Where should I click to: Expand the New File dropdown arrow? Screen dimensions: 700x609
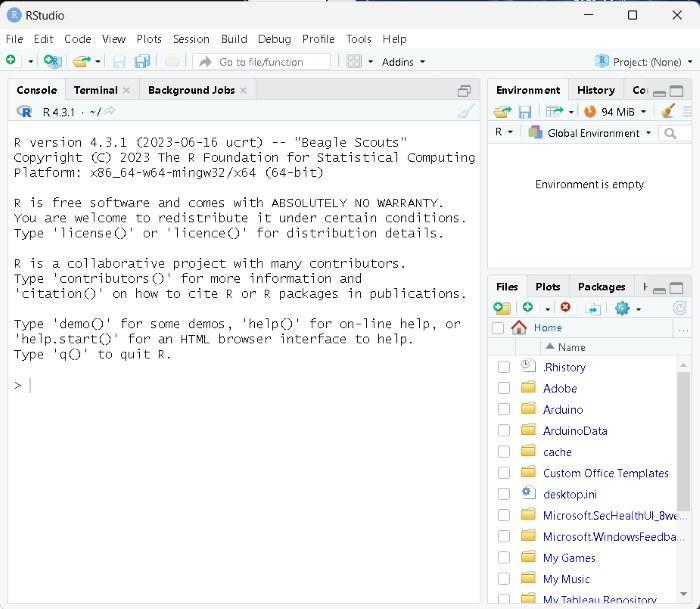pyautogui.click(x=30, y=61)
